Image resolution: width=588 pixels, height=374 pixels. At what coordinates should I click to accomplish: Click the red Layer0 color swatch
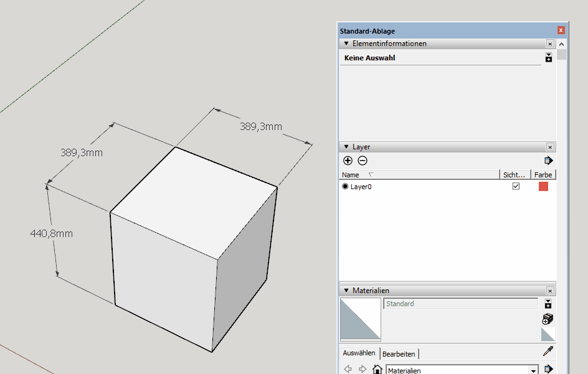(x=543, y=187)
